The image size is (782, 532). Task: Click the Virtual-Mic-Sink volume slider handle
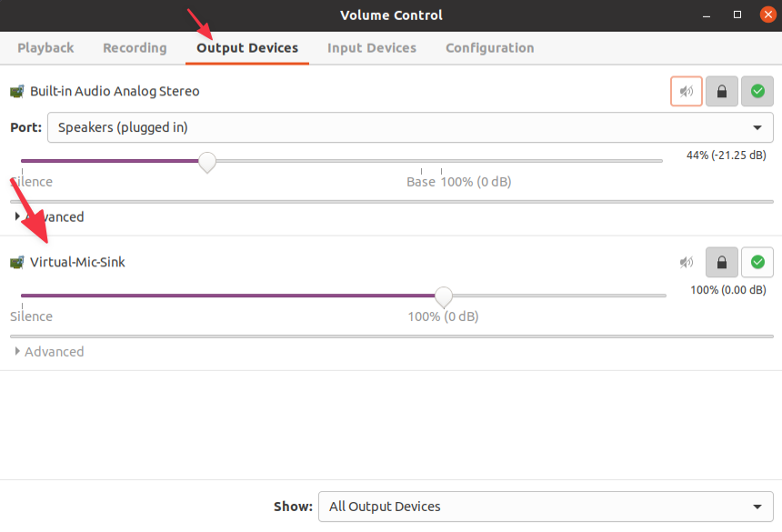443,296
